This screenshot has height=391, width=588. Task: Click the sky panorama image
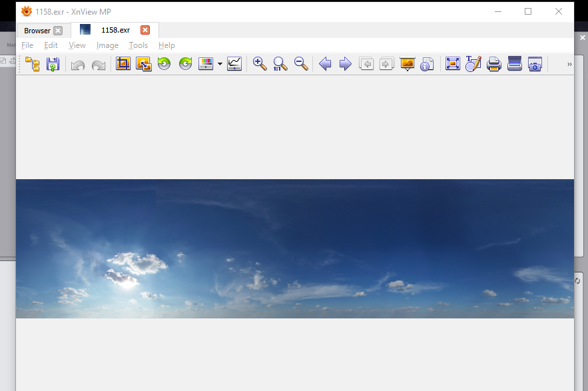295,248
